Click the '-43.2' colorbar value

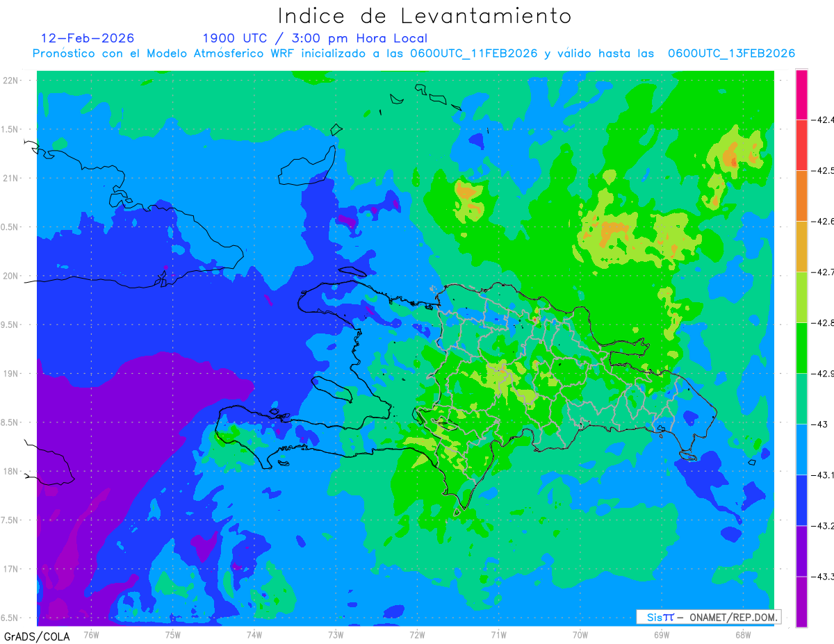point(823,526)
